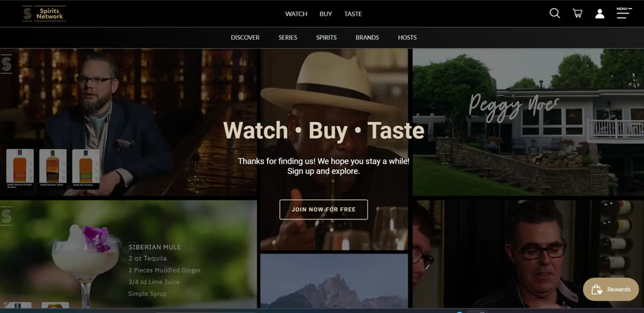Click the Watch • Buy • Taste headline

tap(324, 131)
